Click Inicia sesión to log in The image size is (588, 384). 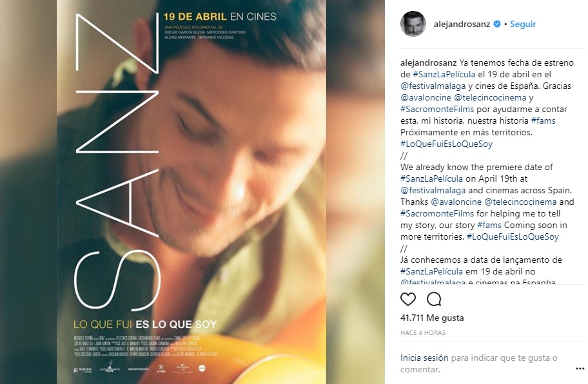click(424, 358)
